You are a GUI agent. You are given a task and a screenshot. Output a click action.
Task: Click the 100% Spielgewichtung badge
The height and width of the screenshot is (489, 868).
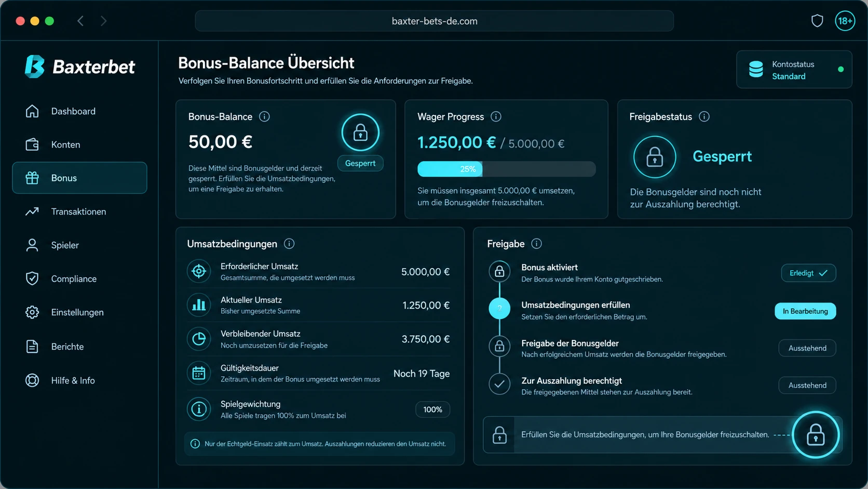coord(432,409)
